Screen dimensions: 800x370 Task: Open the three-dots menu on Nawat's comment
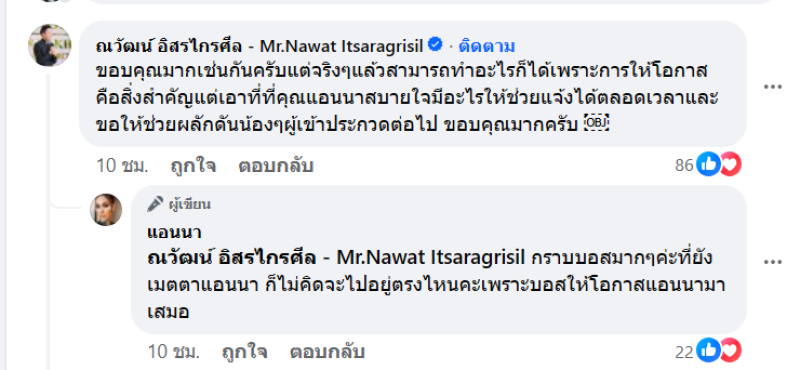[772, 87]
